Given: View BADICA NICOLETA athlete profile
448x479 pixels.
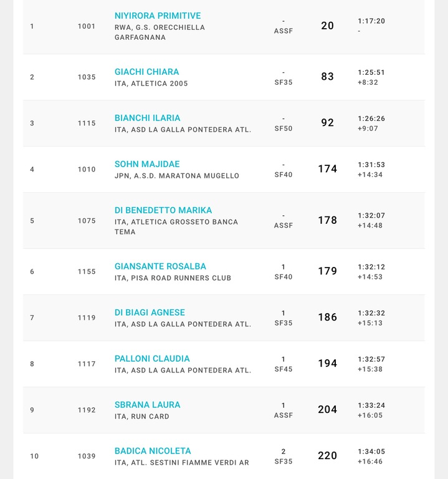Looking at the screenshot, I should coord(153,451).
